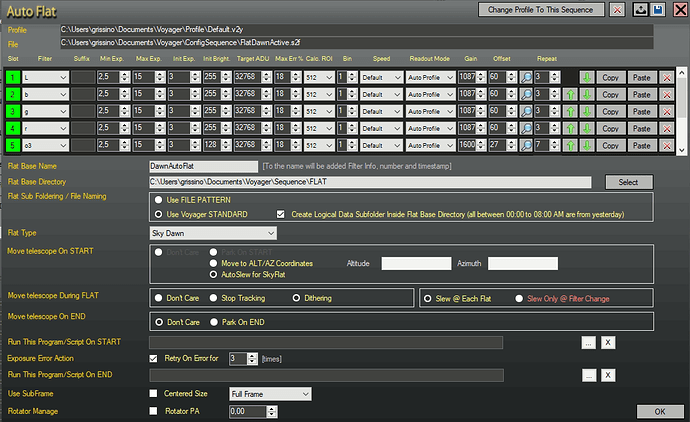Move slot 2 up with green arrow
The height and width of the screenshot is (422, 690).
click(570, 94)
